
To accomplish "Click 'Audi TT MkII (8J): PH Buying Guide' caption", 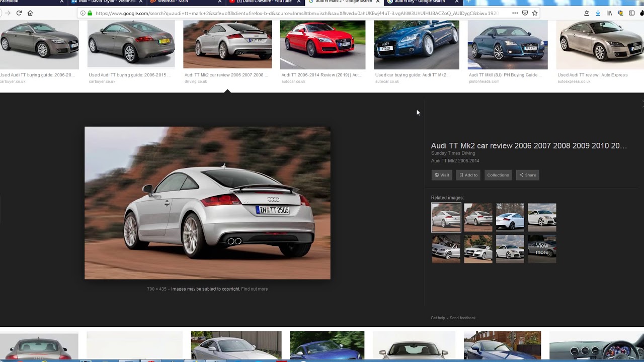I will click(505, 75).
